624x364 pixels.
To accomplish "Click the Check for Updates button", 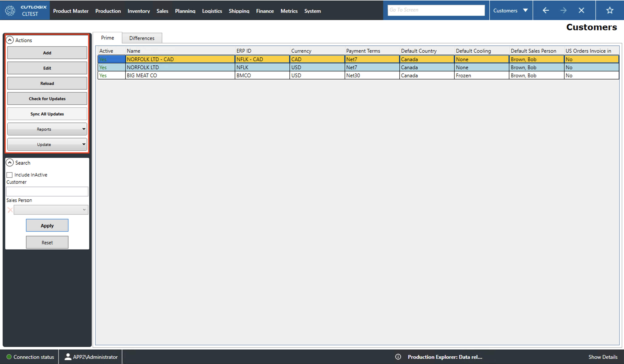I will coord(47,98).
